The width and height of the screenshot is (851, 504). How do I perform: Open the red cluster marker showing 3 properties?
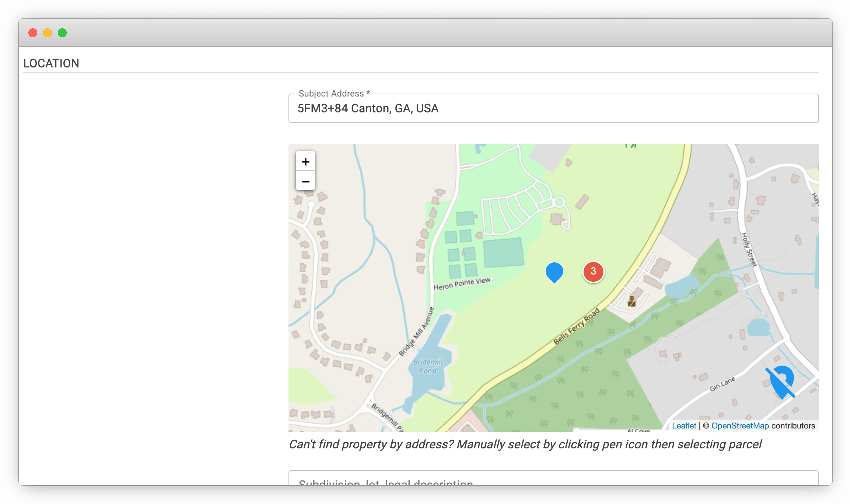coord(593,272)
